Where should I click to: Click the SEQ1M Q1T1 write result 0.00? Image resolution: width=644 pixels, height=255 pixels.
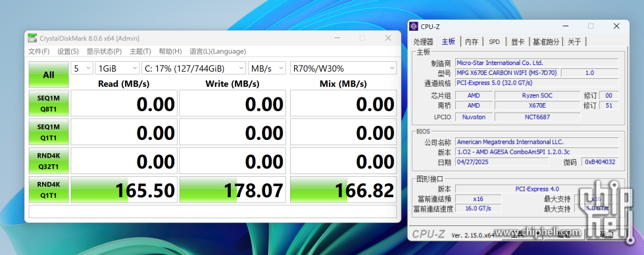click(232, 132)
